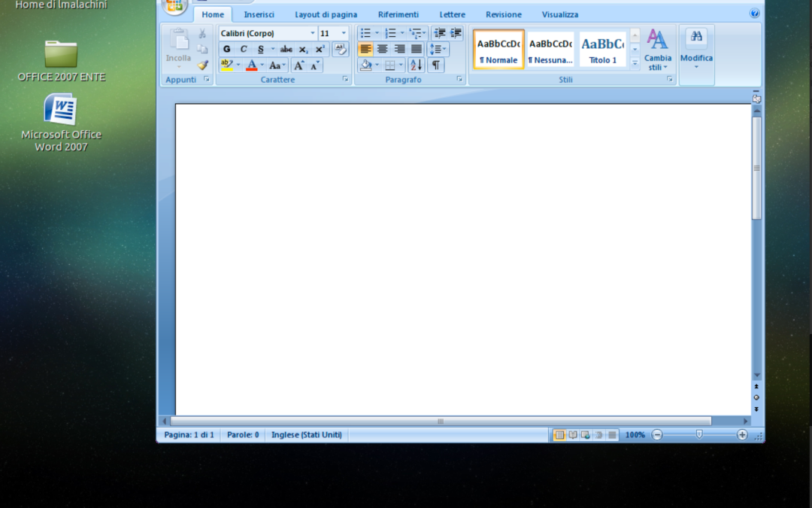Increase paragraph indent
812x508 pixels.
pyautogui.click(x=456, y=33)
